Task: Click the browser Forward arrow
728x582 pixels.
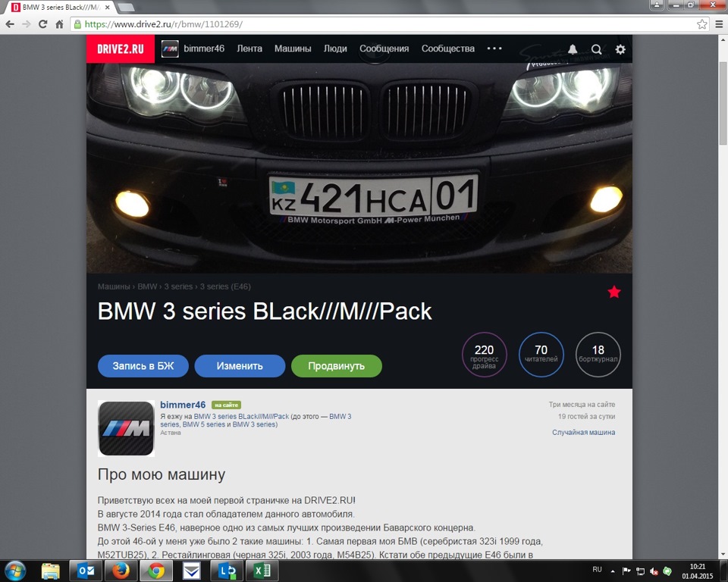Action: [27, 24]
